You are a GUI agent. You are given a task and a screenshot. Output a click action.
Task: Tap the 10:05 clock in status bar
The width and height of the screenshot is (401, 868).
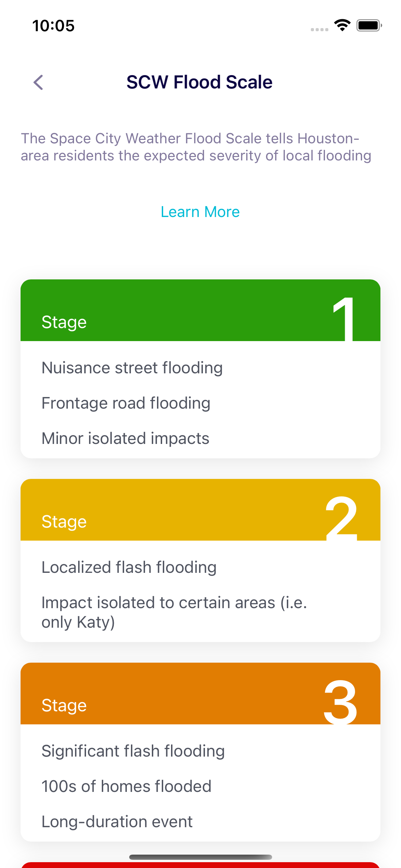(53, 26)
